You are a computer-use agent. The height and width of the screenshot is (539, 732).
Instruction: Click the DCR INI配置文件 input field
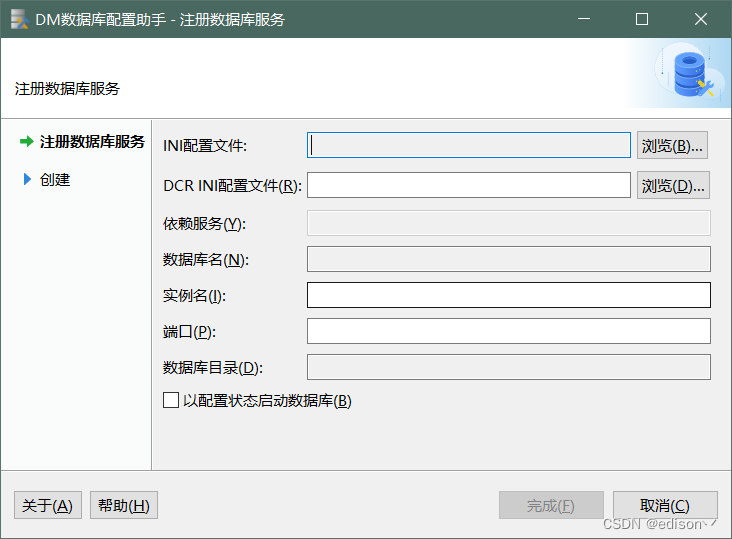pyautogui.click(x=469, y=185)
